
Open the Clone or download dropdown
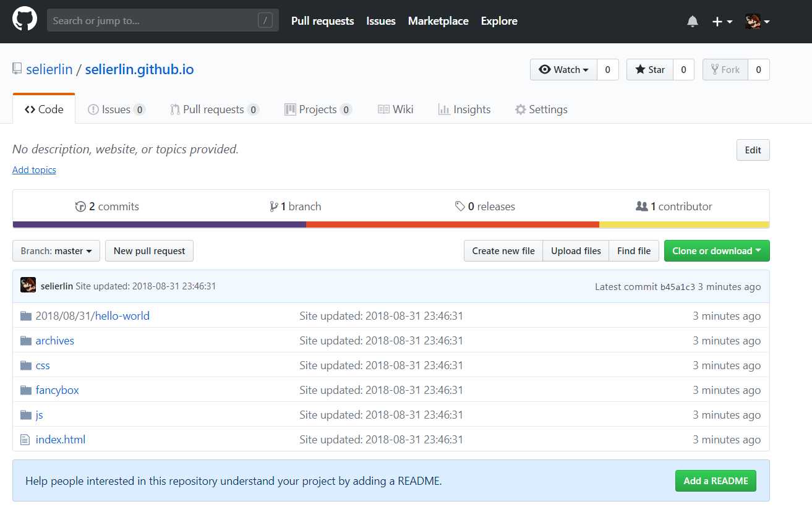click(716, 251)
